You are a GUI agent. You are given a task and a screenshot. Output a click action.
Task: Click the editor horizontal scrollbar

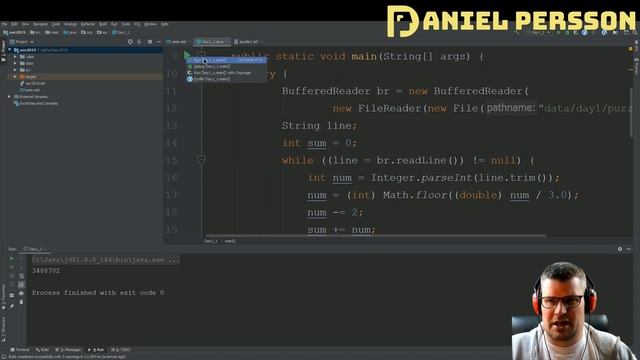(x=376, y=236)
